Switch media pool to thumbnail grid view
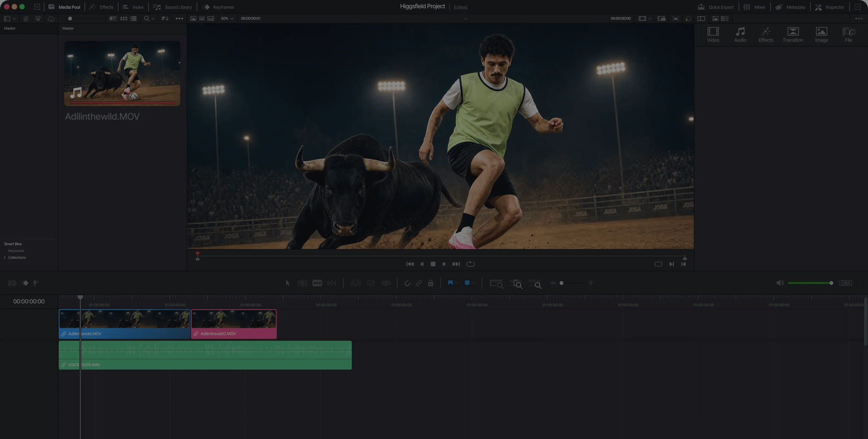The height and width of the screenshot is (439, 868). [123, 19]
